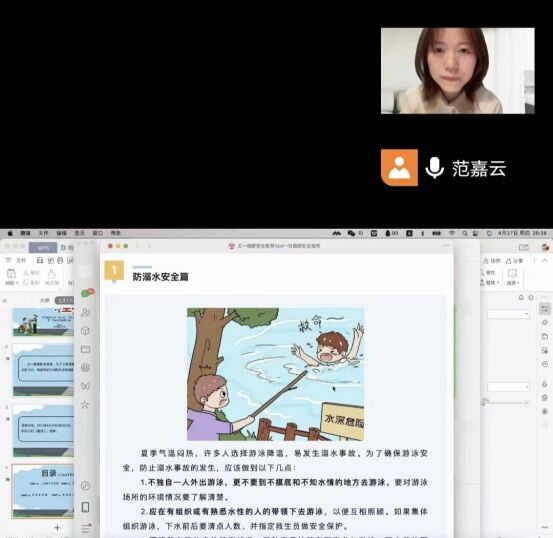Click 查找 find in the WPS ribbon
Screen dimensions: 553x538
pos(487,273)
